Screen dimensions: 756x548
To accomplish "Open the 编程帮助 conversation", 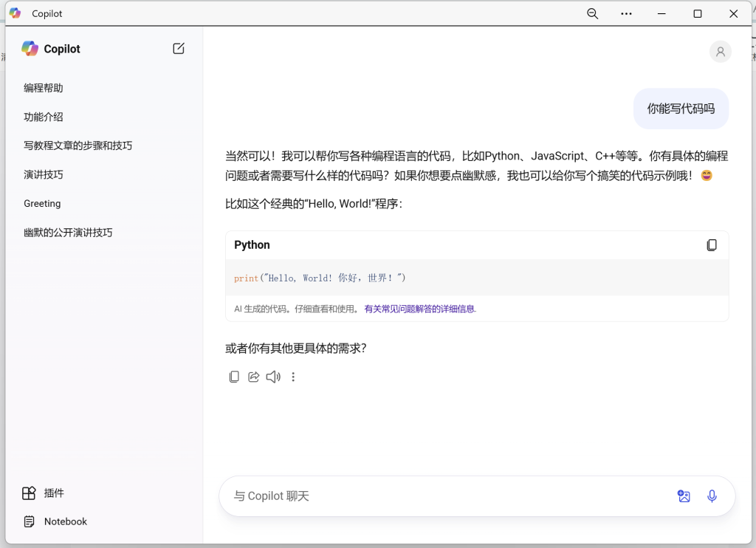I will 43,87.
